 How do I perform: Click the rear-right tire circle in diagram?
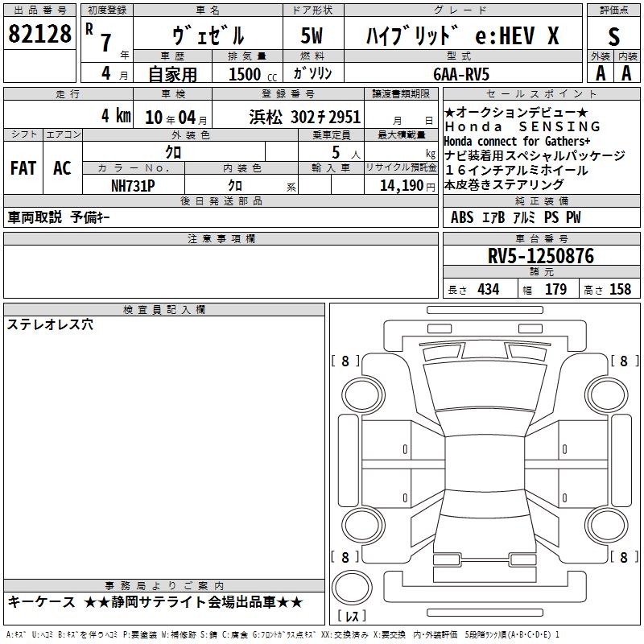pos(607,525)
